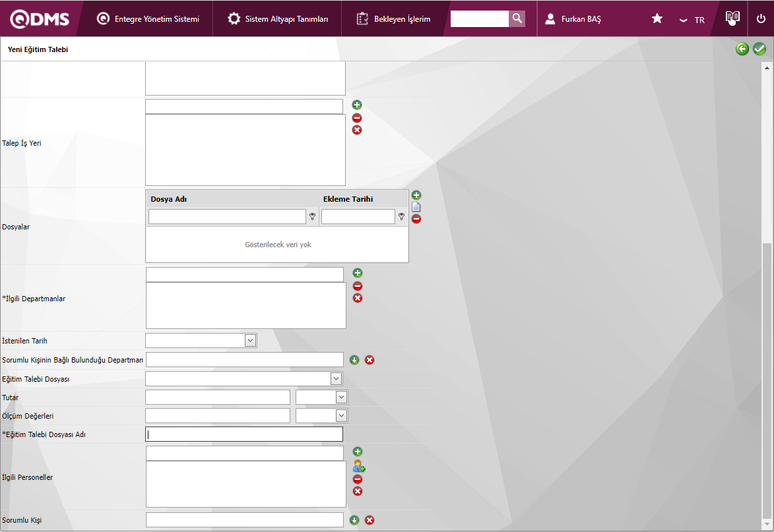Image resolution: width=774 pixels, height=532 pixels.
Task: Click İlgili Personeller search field
Action: [x=245, y=453]
